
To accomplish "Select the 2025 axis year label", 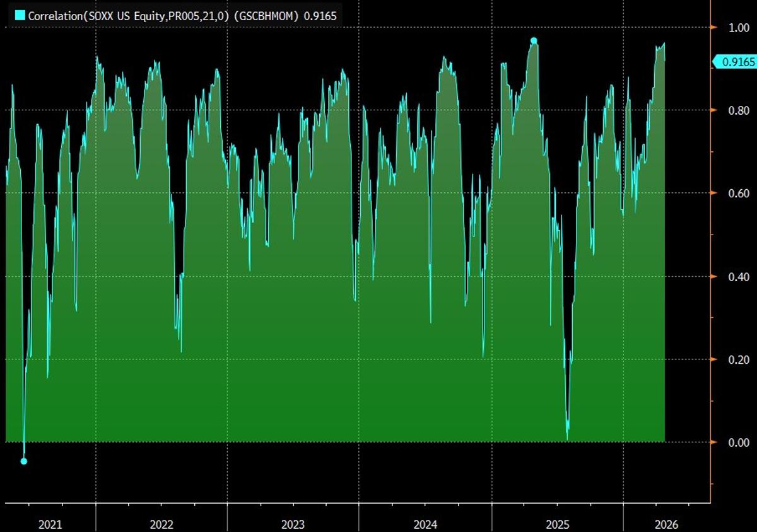I will click(x=558, y=524).
